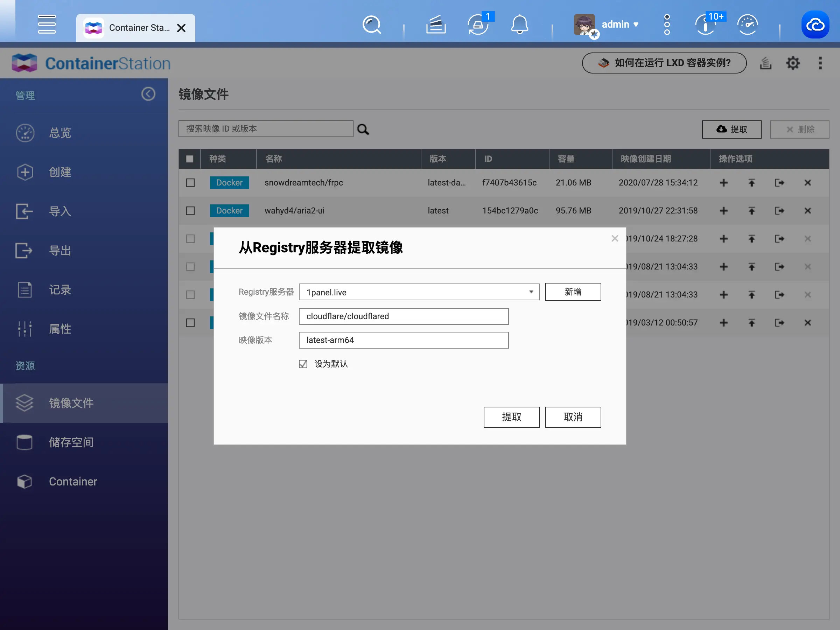Check the snowdreamtech/frpc row checkbox
The image size is (840, 630).
pos(190,183)
